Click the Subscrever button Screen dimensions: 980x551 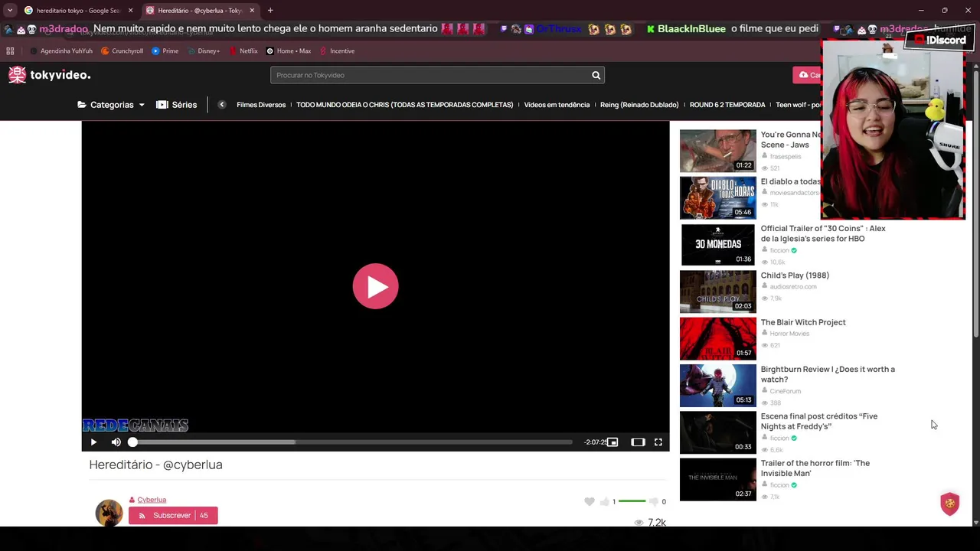click(x=173, y=516)
